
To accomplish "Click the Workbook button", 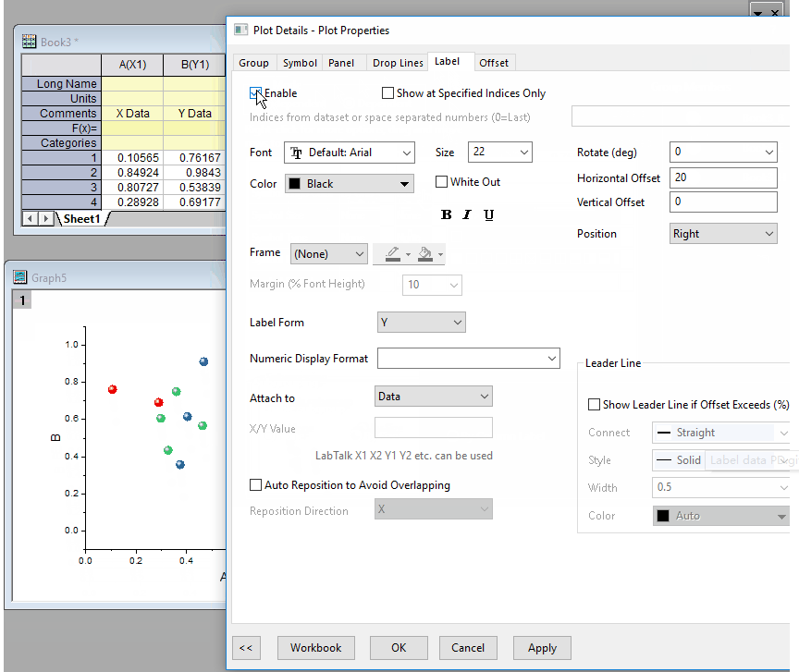I will tap(316, 648).
